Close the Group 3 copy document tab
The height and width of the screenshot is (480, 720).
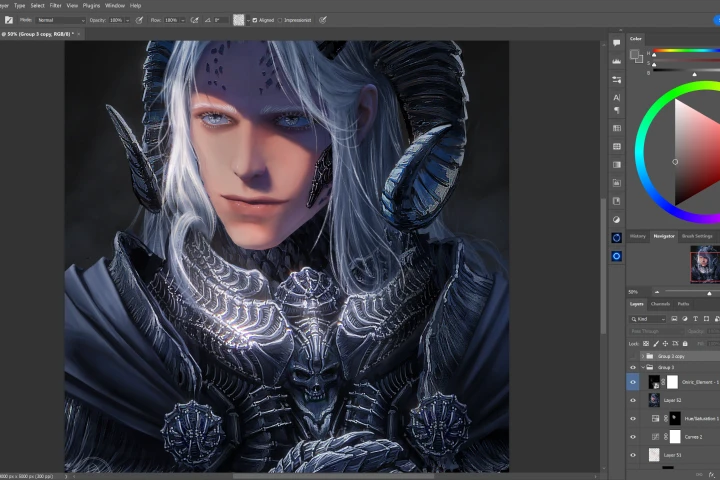coord(79,34)
